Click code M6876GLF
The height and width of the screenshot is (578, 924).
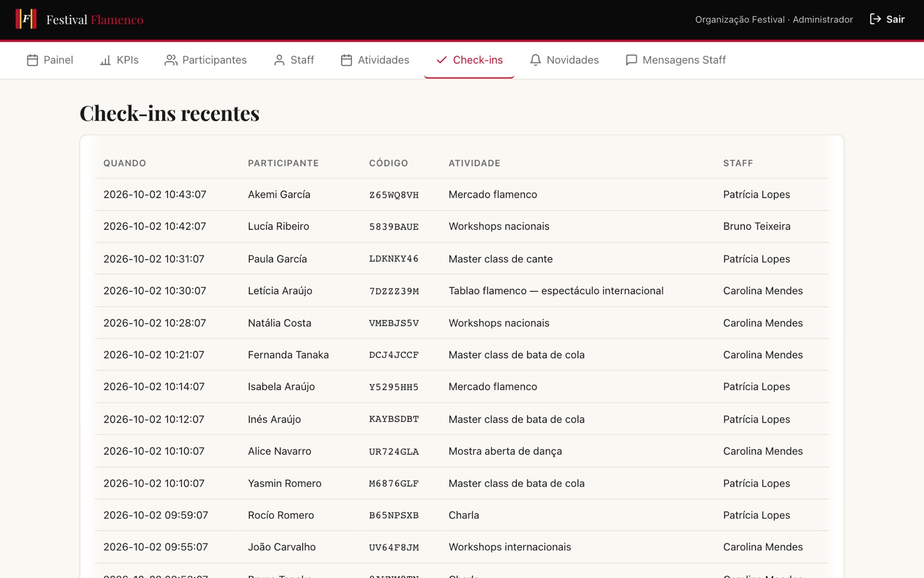point(394,484)
